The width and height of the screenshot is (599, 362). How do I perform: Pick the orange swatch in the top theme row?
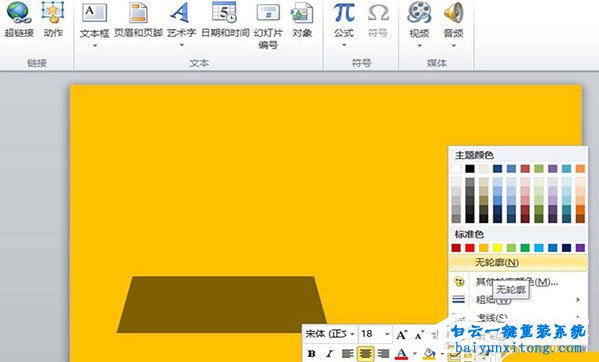click(x=580, y=169)
